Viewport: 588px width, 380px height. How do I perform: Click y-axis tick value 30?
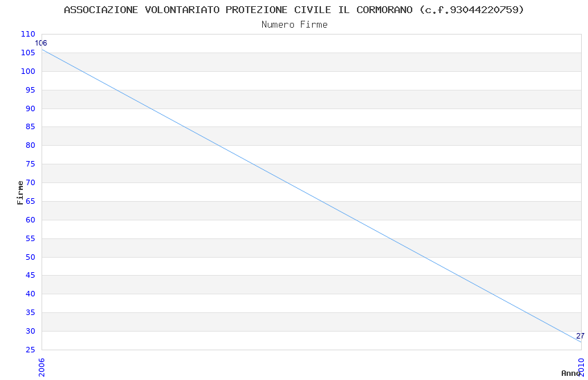30,331
